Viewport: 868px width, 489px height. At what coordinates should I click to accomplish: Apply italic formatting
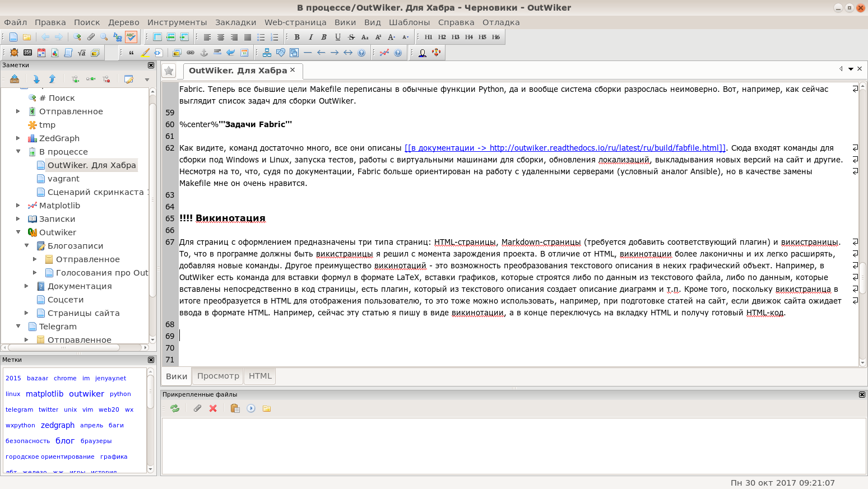(x=310, y=37)
